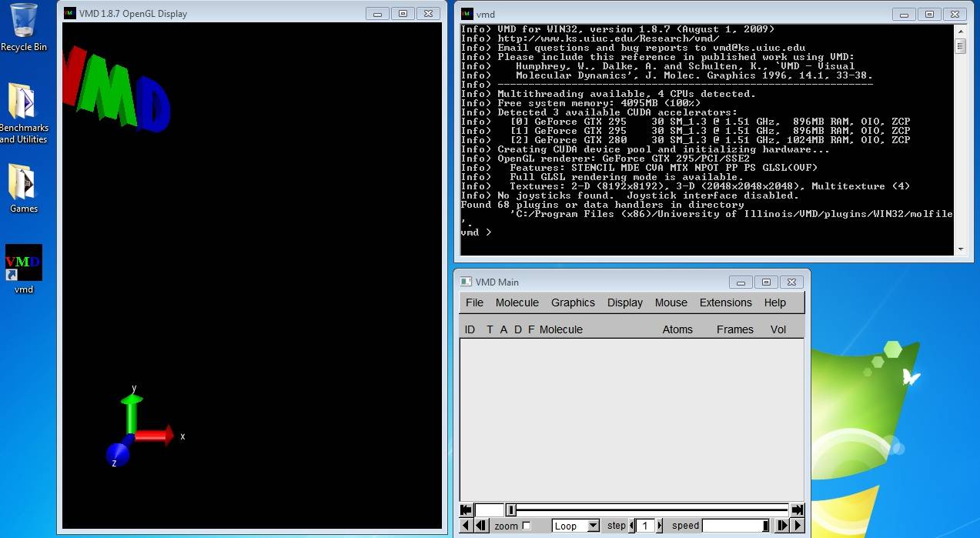Image resolution: width=980 pixels, height=538 pixels.
Task: Open the Extensions menu
Action: pyautogui.click(x=726, y=302)
